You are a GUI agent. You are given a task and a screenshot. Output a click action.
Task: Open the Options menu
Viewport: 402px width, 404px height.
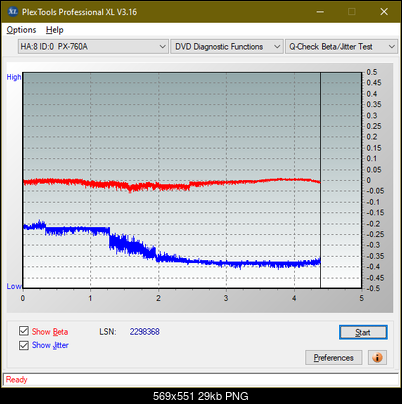[21, 30]
